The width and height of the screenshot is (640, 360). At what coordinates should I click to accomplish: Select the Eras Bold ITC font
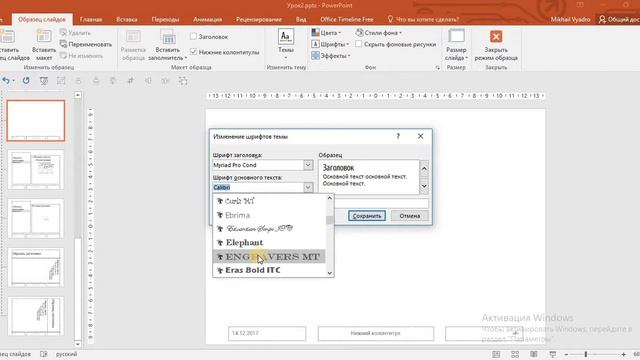tap(269, 270)
